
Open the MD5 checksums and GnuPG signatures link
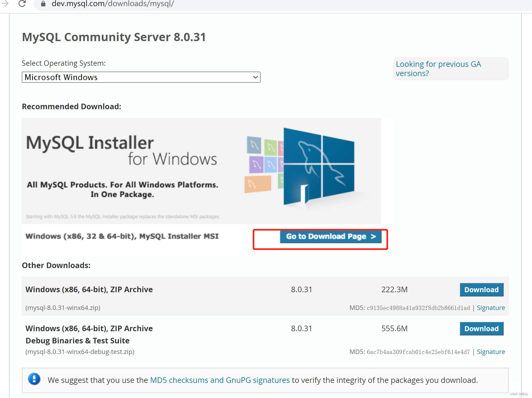pyautogui.click(x=220, y=380)
